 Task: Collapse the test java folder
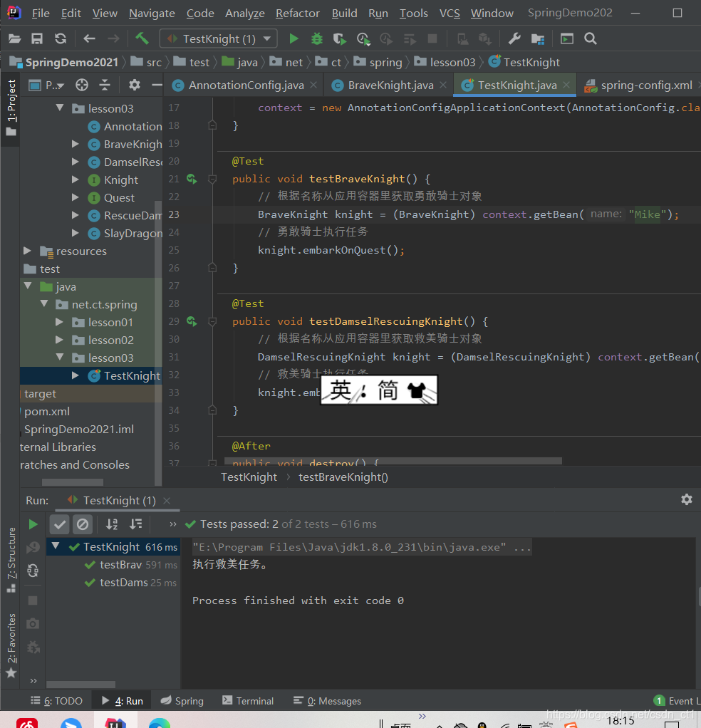click(x=28, y=286)
